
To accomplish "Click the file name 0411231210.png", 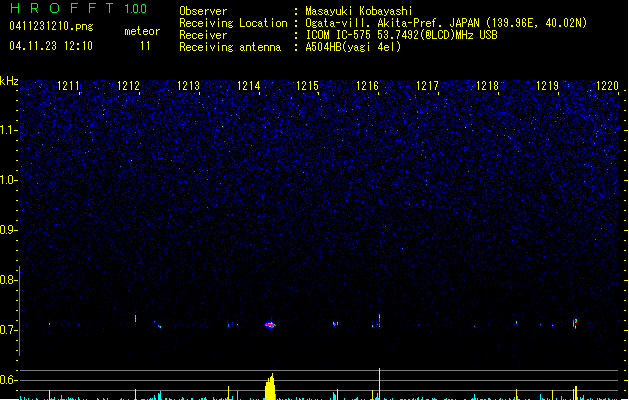I will 51,26.
